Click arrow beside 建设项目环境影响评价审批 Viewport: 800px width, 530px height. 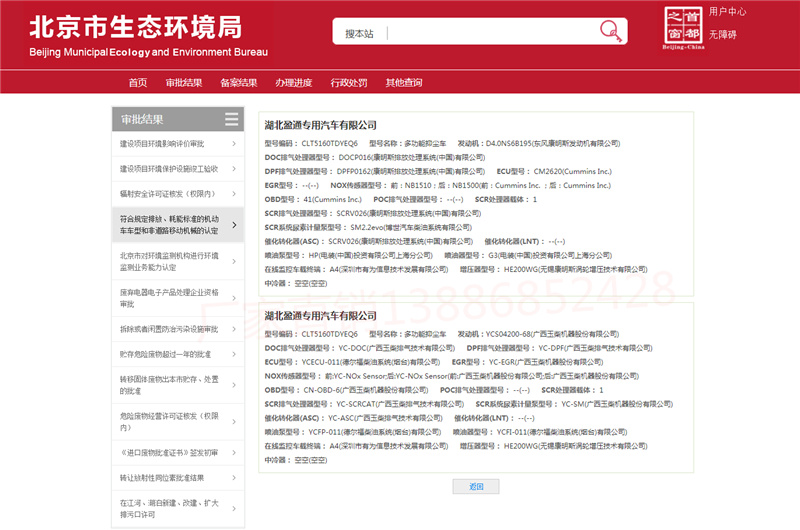click(x=234, y=144)
